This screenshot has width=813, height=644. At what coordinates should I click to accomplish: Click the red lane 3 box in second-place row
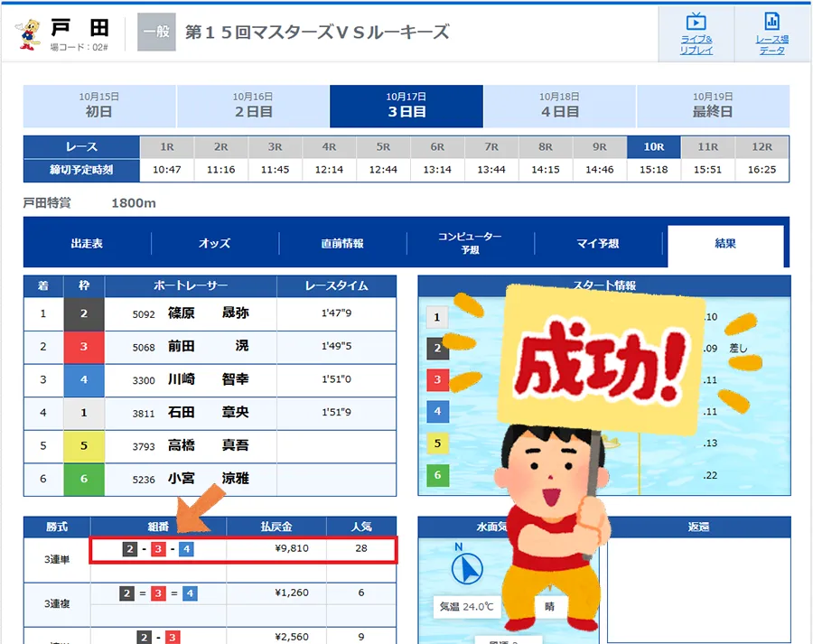coord(84,347)
